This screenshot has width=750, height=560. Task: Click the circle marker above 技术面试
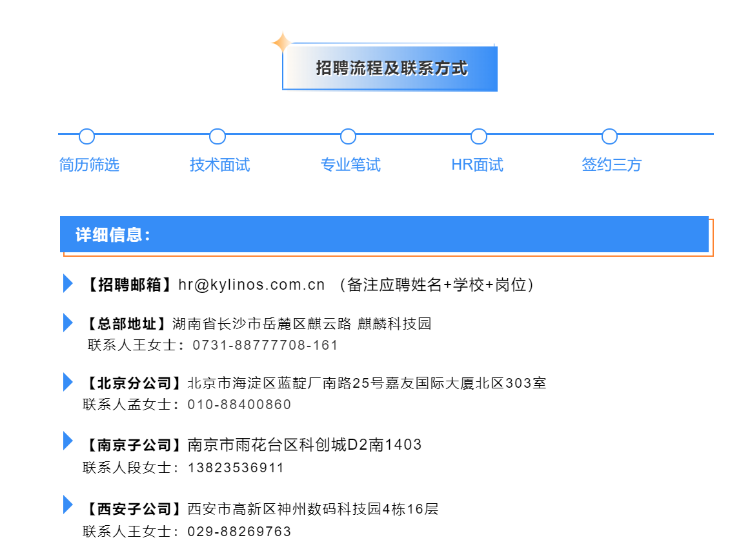pyautogui.click(x=218, y=136)
